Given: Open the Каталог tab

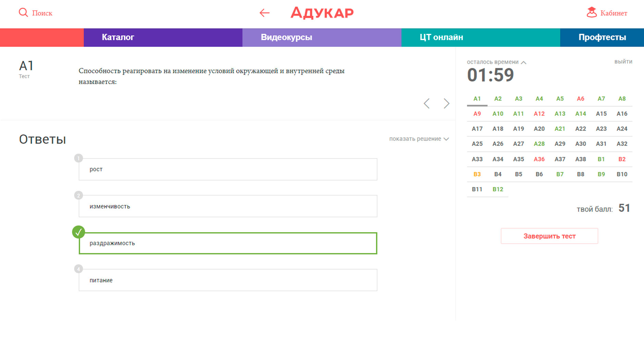Looking at the screenshot, I should pos(118,37).
